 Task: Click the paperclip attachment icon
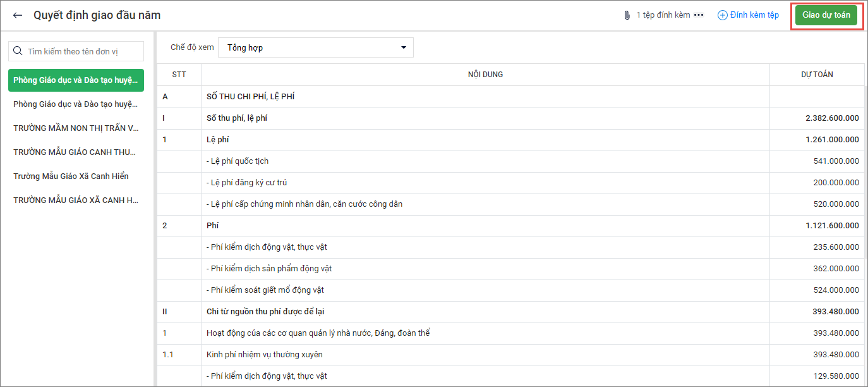click(x=627, y=15)
